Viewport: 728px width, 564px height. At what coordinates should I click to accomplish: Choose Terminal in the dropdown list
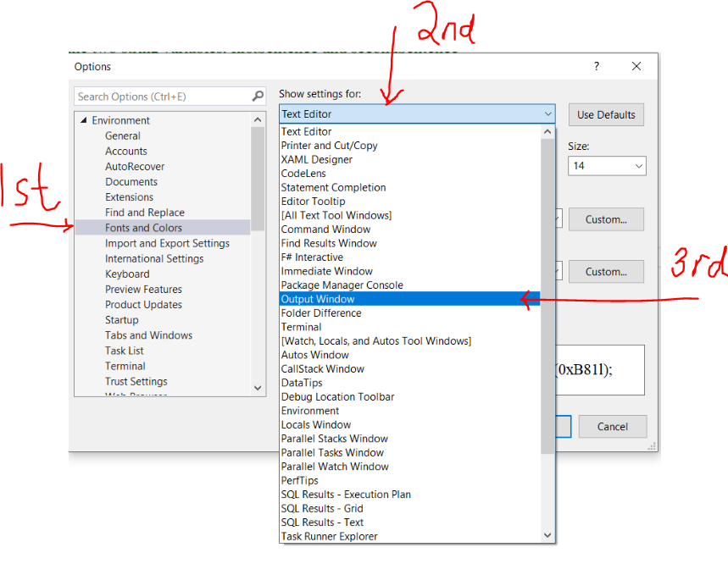click(410, 327)
